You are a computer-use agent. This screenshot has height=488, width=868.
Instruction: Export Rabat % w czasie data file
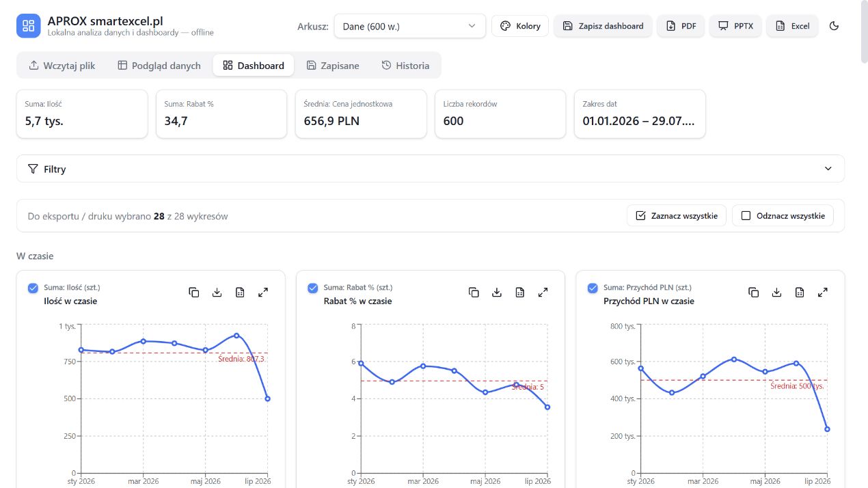click(x=520, y=293)
